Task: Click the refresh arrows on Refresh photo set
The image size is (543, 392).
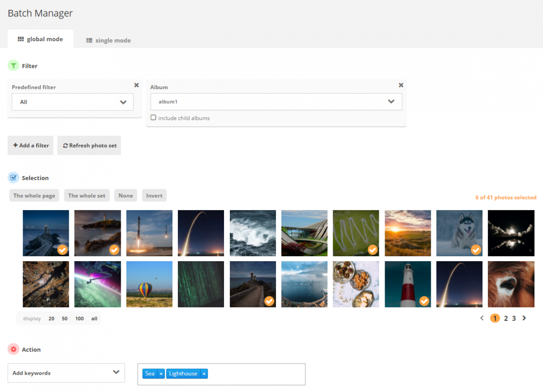Action: (x=65, y=145)
